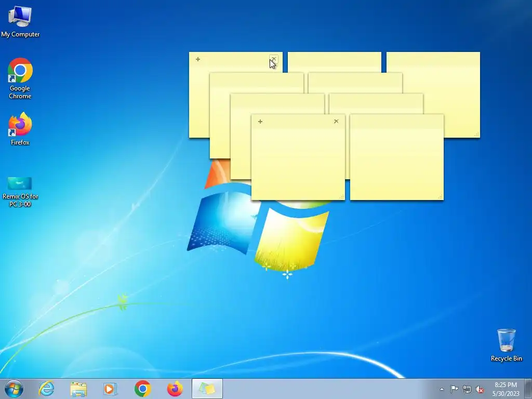Select the My Computer desktop icon

click(x=20, y=21)
